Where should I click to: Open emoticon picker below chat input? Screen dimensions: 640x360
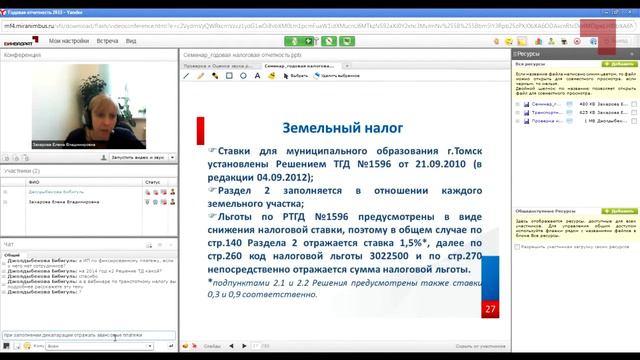[27, 346]
